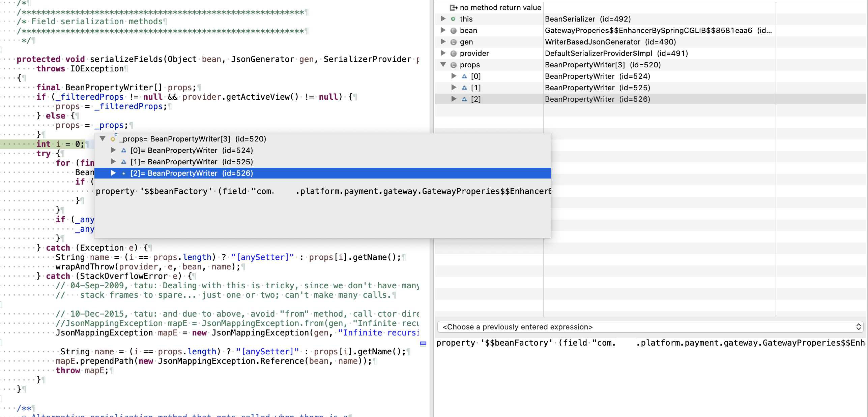Viewport: 868px width, 417px height.
Task: Click the 'gen' local variable icon
Action: [454, 42]
